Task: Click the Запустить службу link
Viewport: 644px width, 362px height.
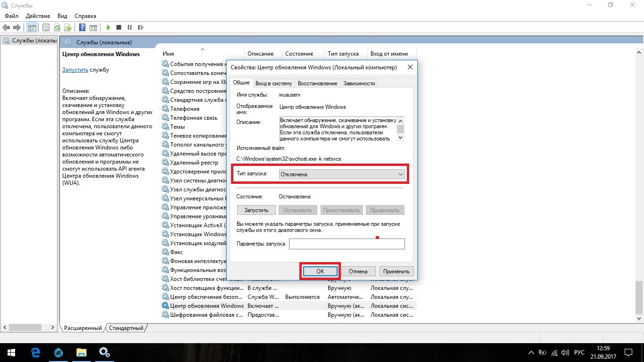Action: 75,70
